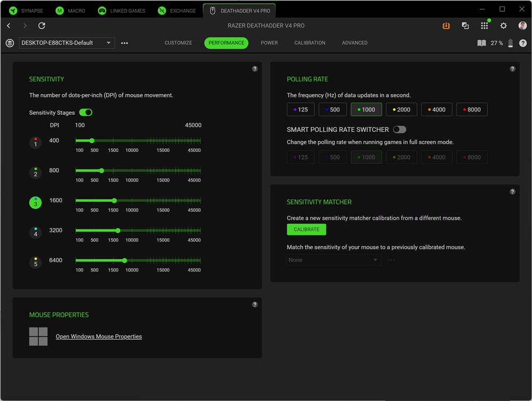Open the calibrated mouse None dropdown
The height and width of the screenshot is (401, 532).
(x=334, y=260)
